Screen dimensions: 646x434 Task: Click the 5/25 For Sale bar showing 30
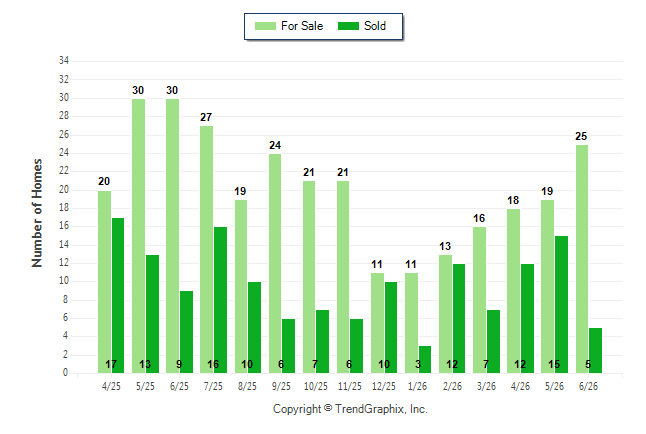138,236
